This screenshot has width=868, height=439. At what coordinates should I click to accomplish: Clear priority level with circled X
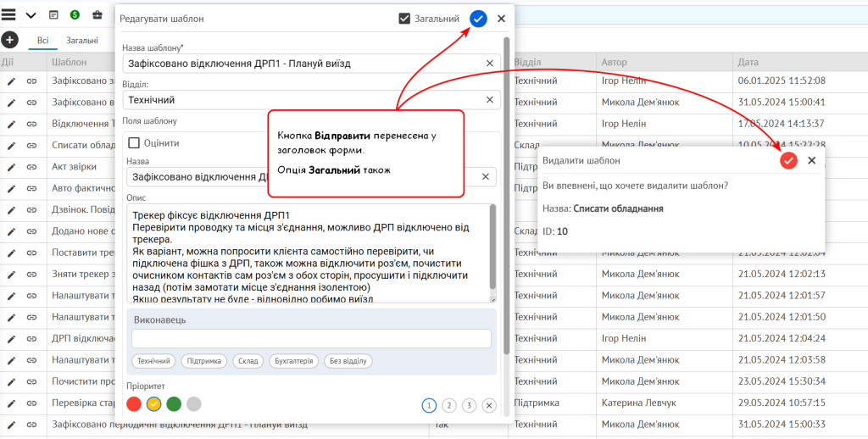[489, 406]
